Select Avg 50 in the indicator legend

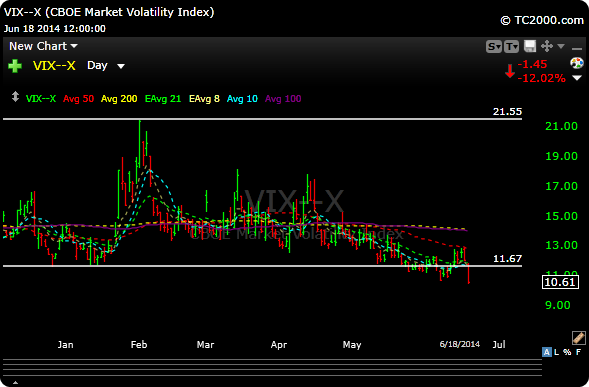click(78, 99)
